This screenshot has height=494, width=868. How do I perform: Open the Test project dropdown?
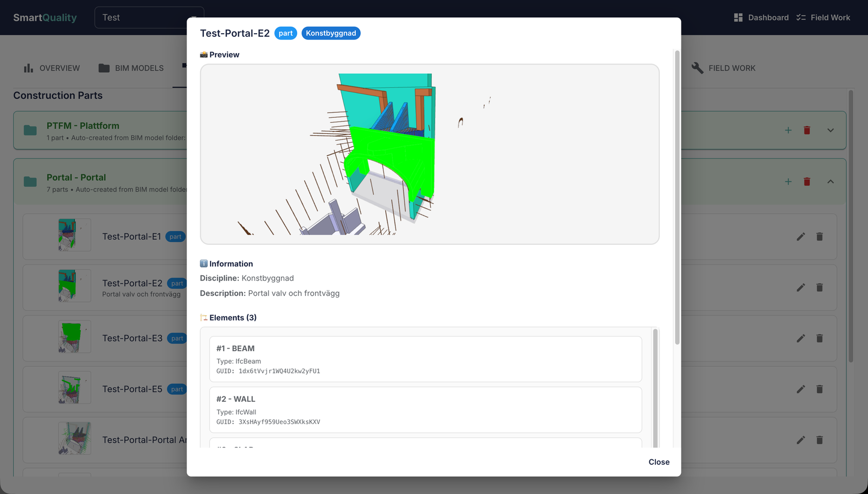pyautogui.click(x=149, y=17)
